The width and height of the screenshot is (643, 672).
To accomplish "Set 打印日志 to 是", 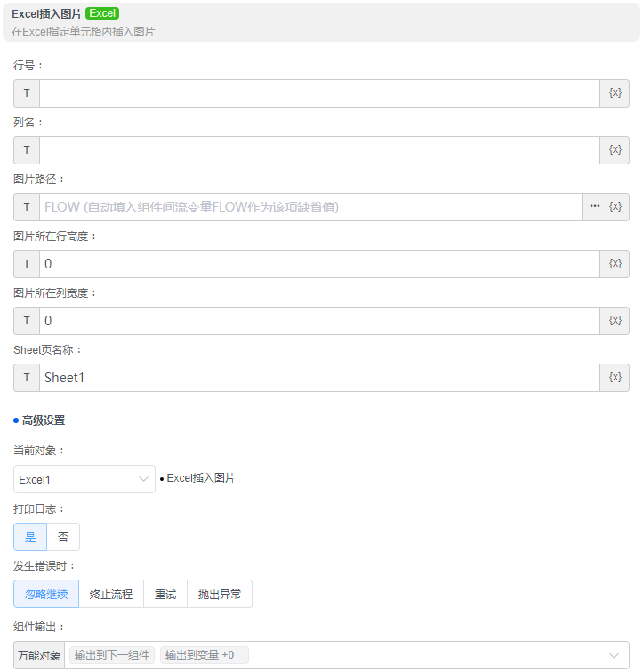I will click(30, 537).
